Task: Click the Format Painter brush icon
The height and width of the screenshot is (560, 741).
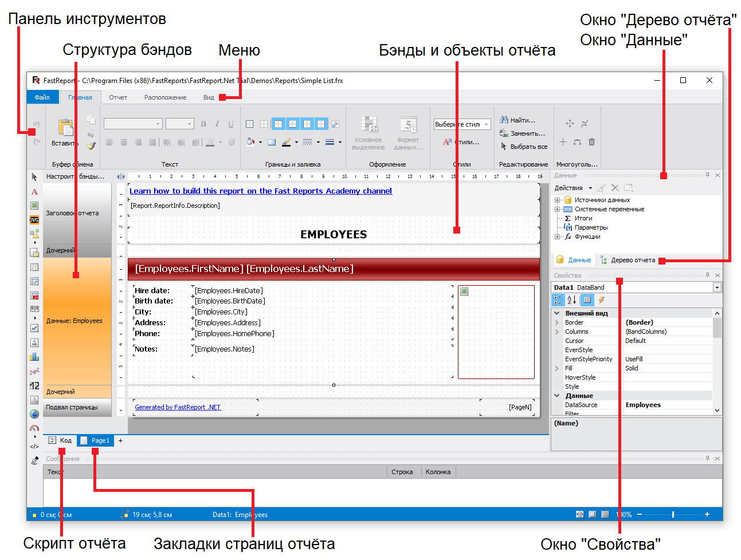Action: click(91, 147)
